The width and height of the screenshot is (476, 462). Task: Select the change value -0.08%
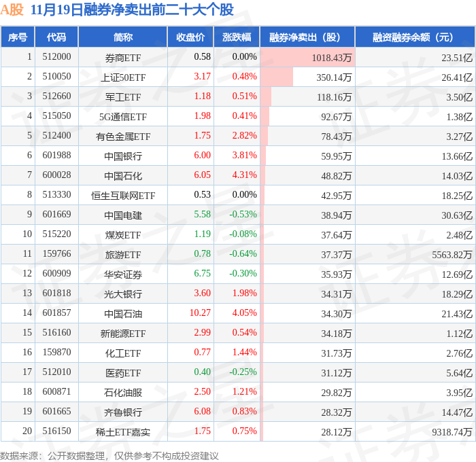[x=243, y=234]
